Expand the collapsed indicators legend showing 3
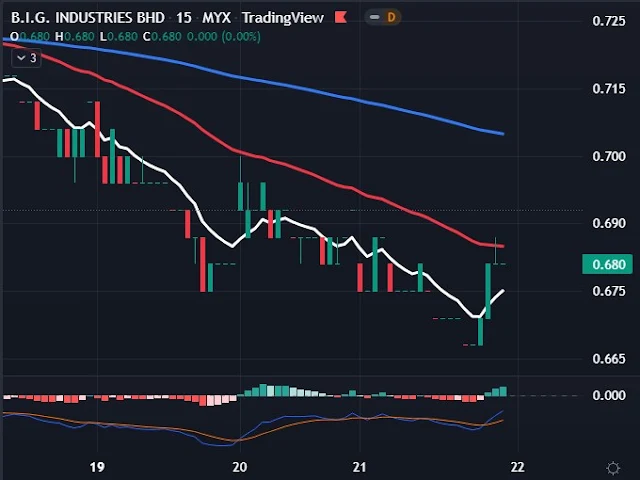Image resolution: width=640 pixels, height=480 pixels. (x=26, y=58)
